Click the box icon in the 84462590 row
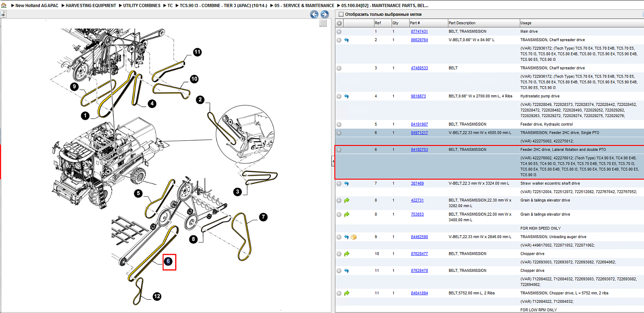The height and width of the screenshot is (313, 644). pos(354,237)
